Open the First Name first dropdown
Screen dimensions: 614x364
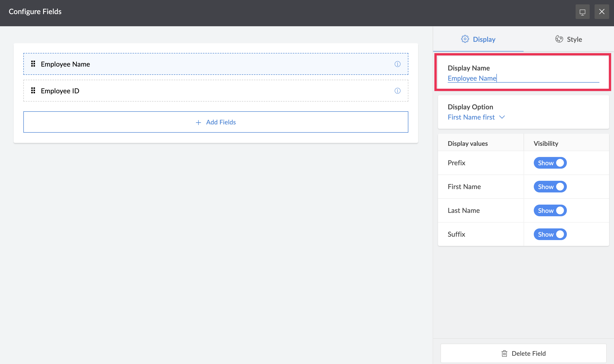471,117
